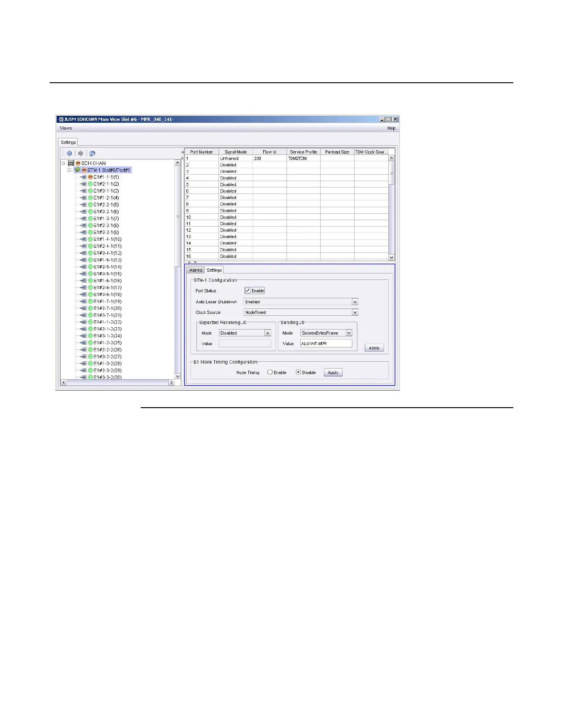Select tree item E1#3-2-2(27)
The image size is (563, 728).
click(108, 356)
